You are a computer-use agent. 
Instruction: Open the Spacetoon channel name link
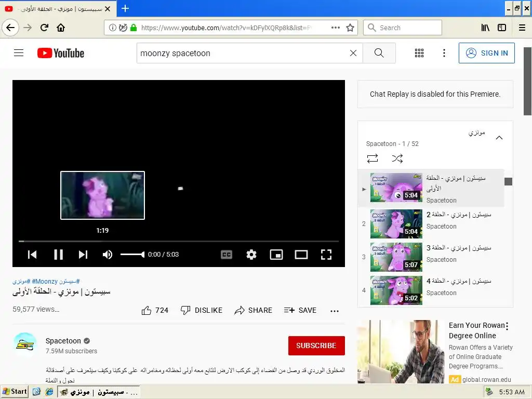[x=63, y=341]
